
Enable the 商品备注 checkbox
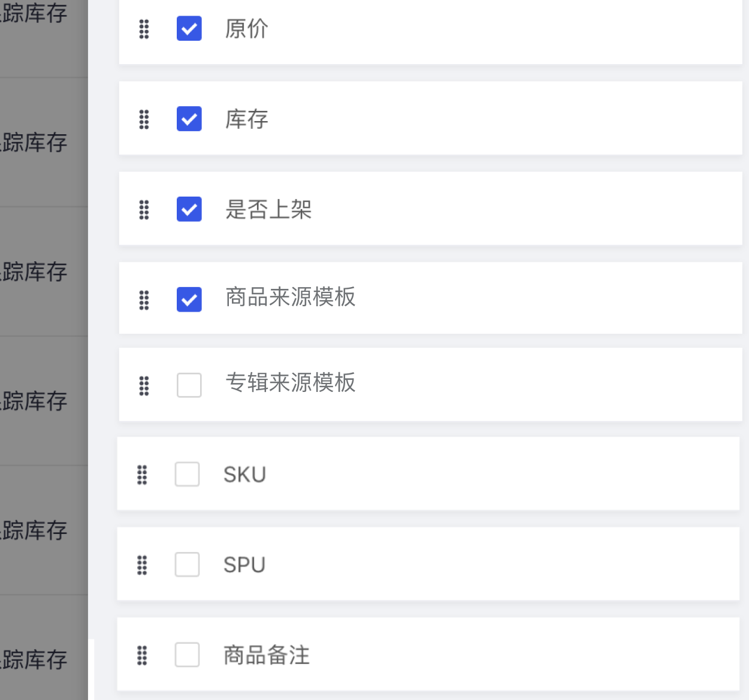[187, 654]
